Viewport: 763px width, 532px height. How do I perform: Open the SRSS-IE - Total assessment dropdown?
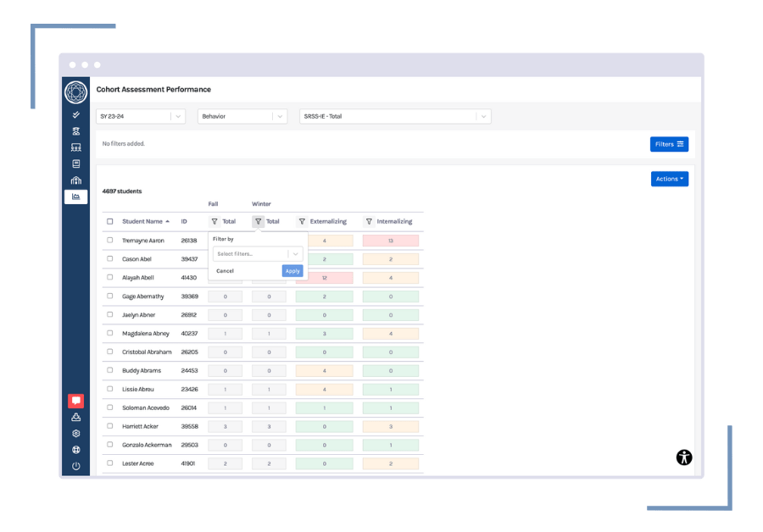point(395,116)
